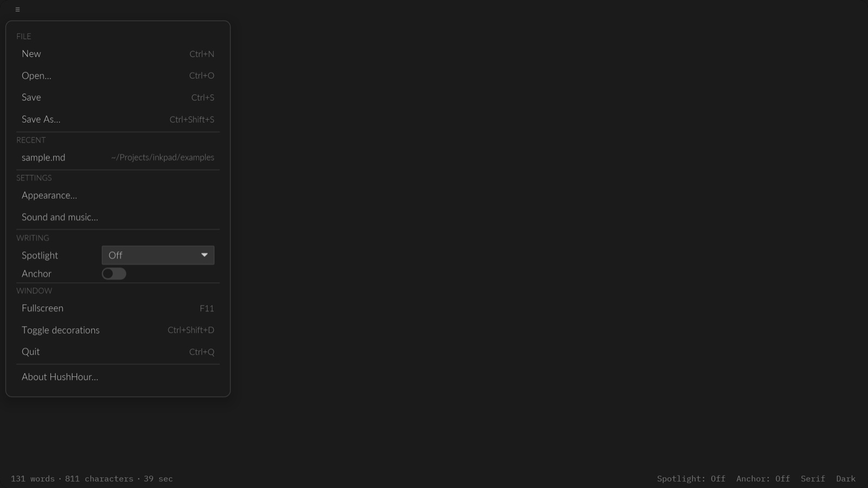This screenshot has width=868, height=488.
Task: Expand the Spotlight dropdown
Action: click(158, 255)
